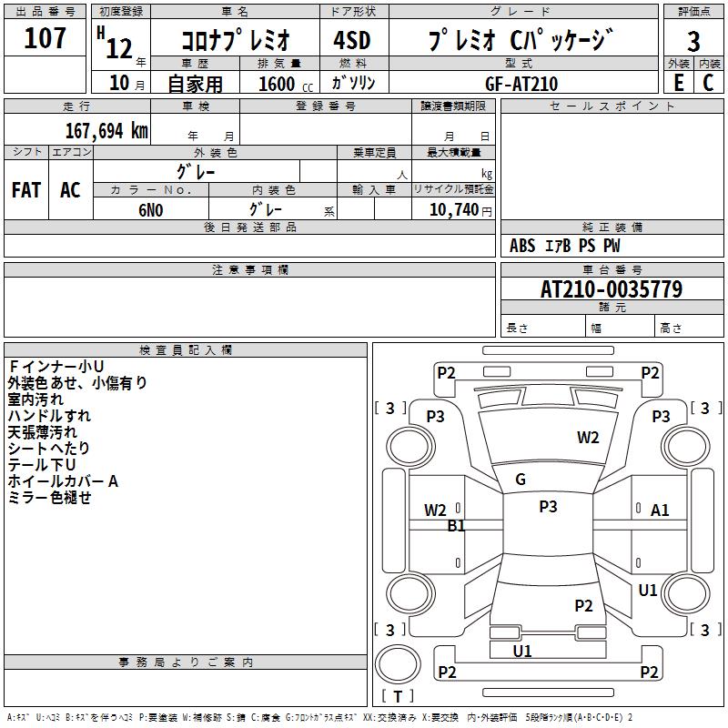The width and height of the screenshot is (728, 728).
Task: Click the recycle deposit 10,740 yen value
Action: (460, 210)
